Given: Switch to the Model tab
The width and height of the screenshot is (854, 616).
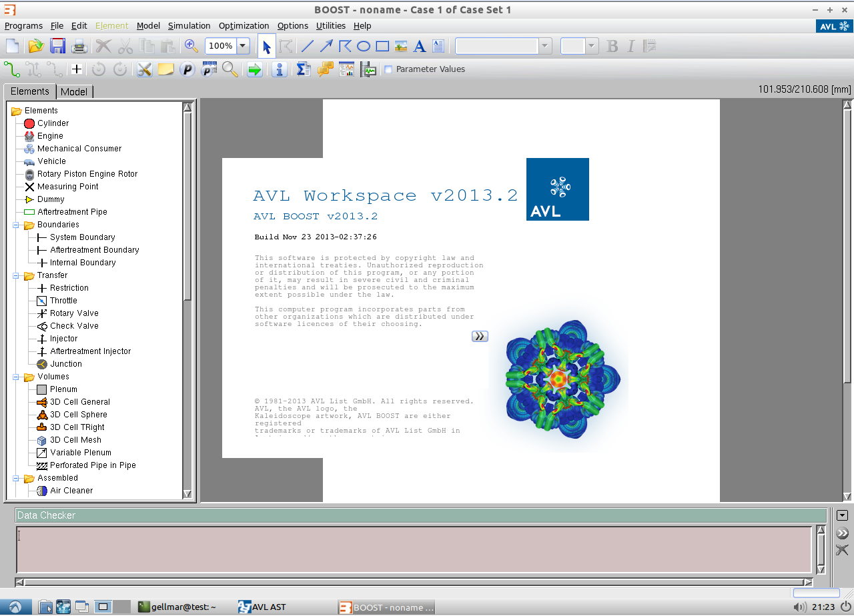Looking at the screenshot, I should [x=74, y=92].
